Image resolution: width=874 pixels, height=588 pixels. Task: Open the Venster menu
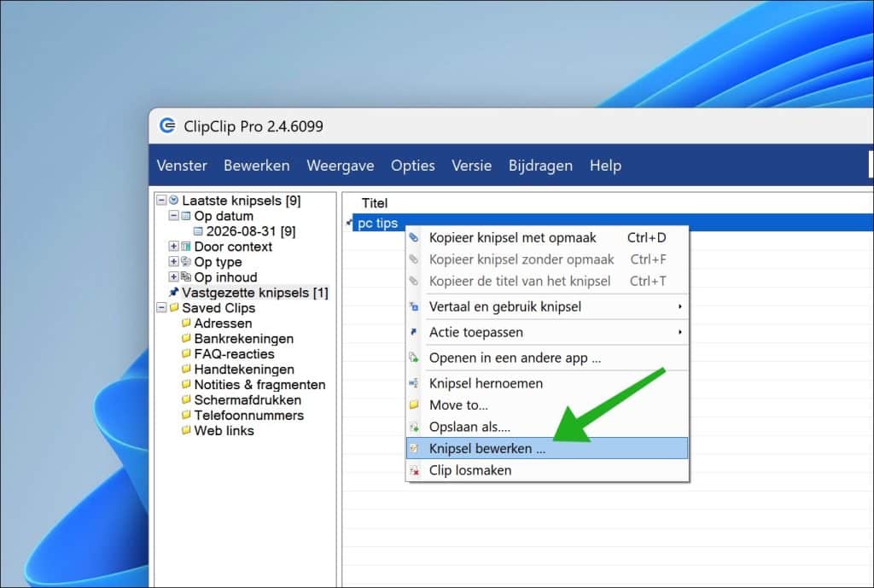(182, 166)
